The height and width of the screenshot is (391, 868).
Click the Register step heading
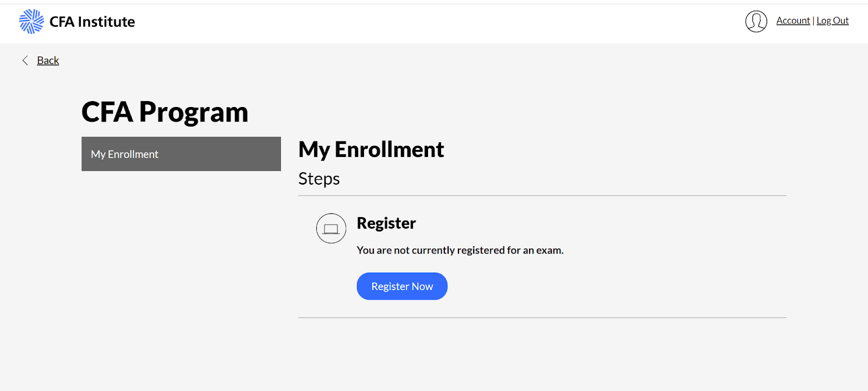click(386, 223)
